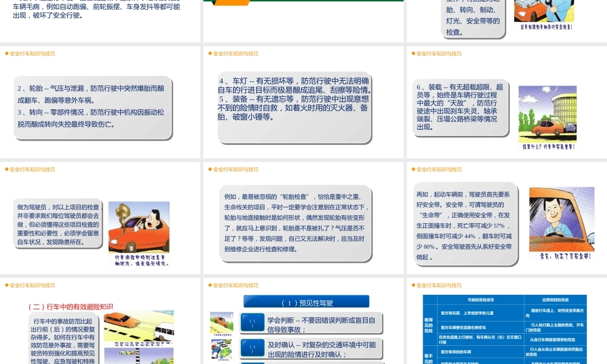Click the table header cell 应预测到的危险
607x364 pixels.
click(555, 300)
